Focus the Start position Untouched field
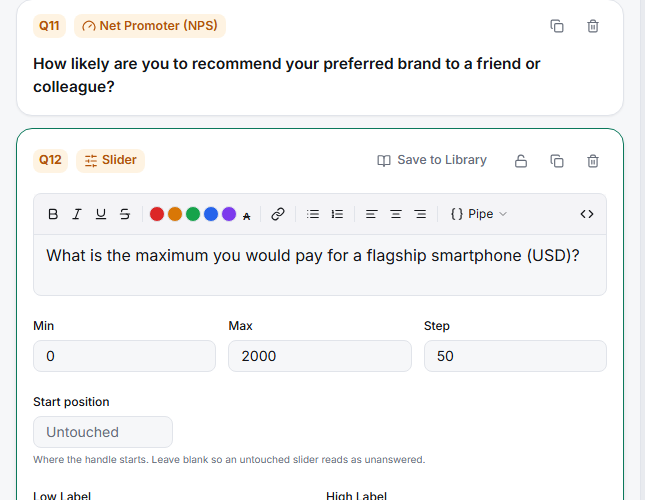The image size is (645, 500). point(103,432)
